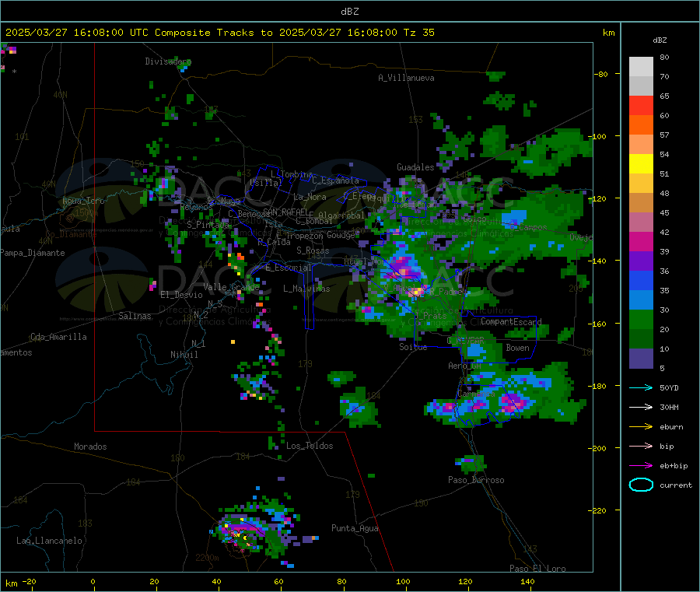This screenshot has height=592, width=700.
Task: Click the '140' tick on bottom axis
Action: coord(527,581)
